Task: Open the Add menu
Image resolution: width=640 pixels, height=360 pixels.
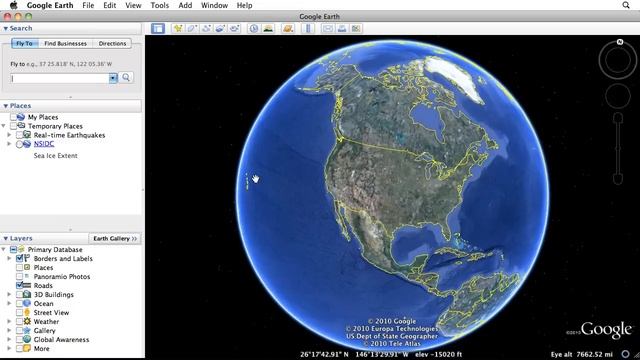Action: click(185, 5)
